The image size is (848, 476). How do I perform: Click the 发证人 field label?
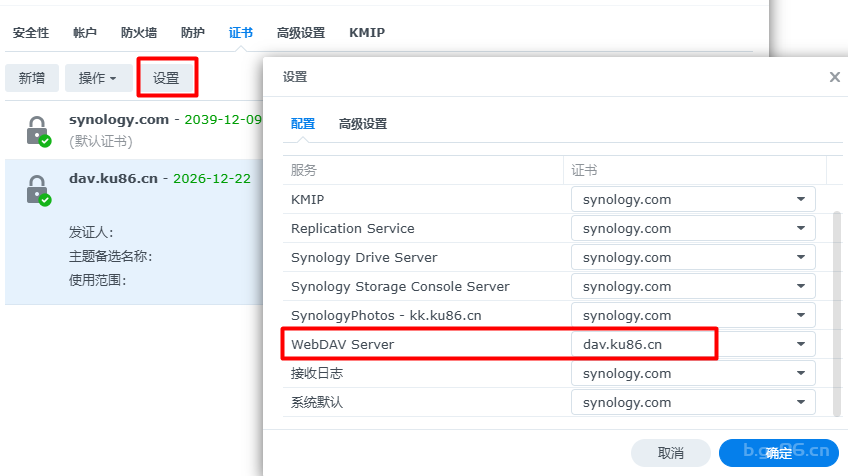click(x=91, y=233)
